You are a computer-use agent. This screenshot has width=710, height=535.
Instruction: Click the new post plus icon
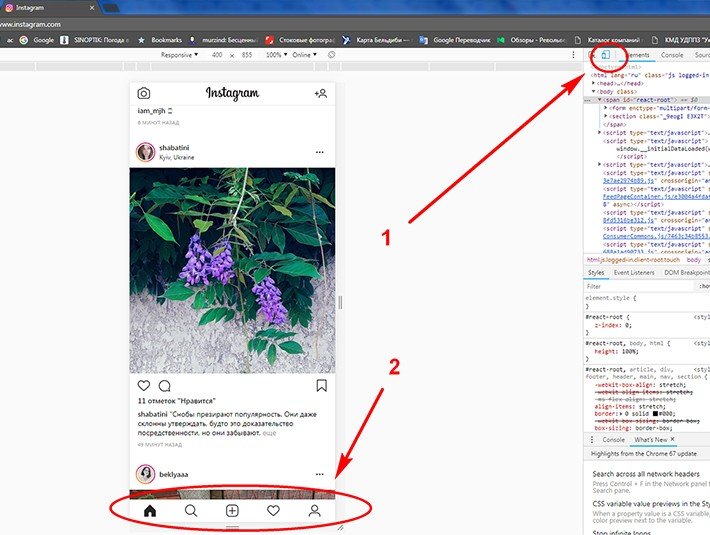[x=232, y=511]
